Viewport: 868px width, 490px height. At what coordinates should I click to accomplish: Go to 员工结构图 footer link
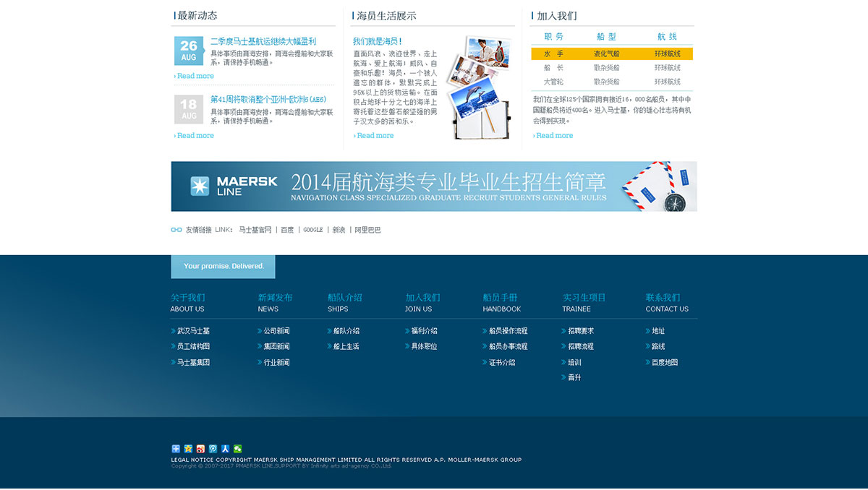[193, 346]
